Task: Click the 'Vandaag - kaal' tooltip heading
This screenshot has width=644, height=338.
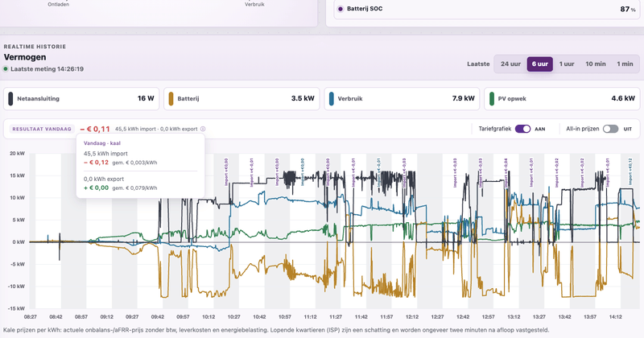Action: 102,143
